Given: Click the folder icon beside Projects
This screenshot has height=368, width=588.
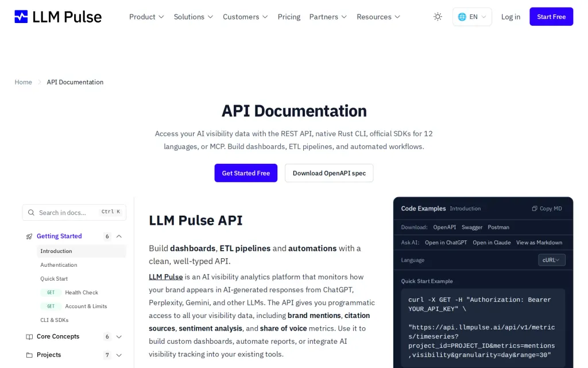Looking at the screenshot, I should [29, 355].
